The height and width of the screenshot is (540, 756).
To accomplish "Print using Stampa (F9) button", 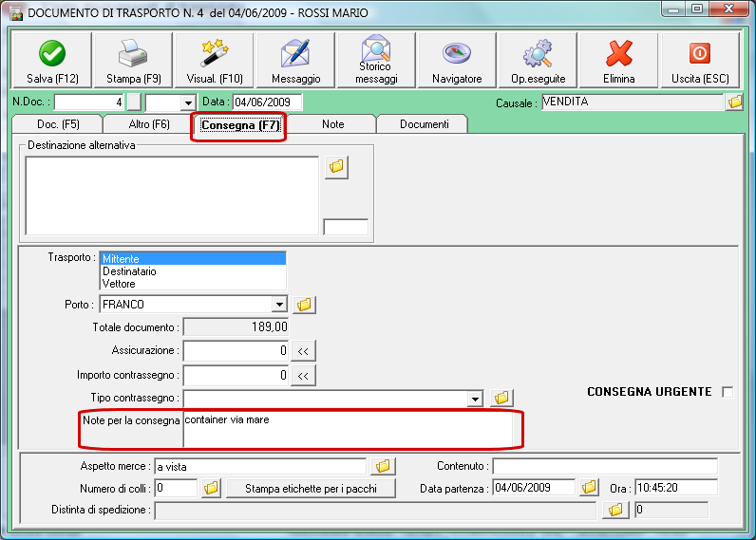I will click(x=133, y=60).
